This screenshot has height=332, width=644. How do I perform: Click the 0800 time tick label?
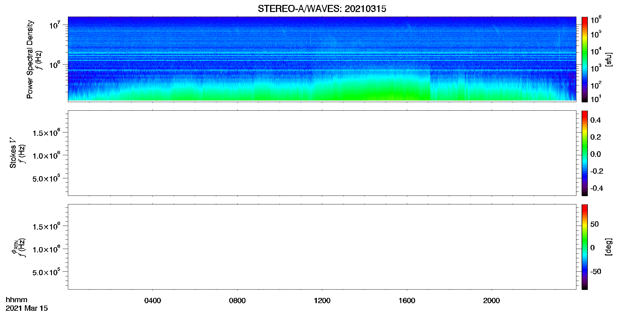click(237, 301)
